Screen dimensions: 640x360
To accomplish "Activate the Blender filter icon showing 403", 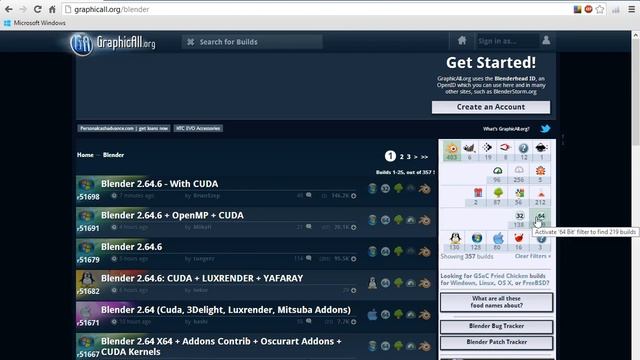I will [452, 151].
